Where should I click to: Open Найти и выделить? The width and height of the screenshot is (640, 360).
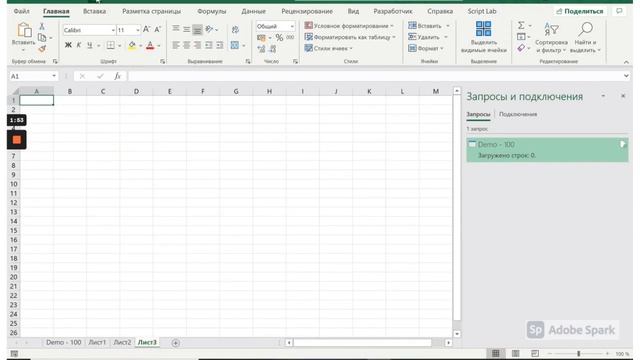point(585,38)
